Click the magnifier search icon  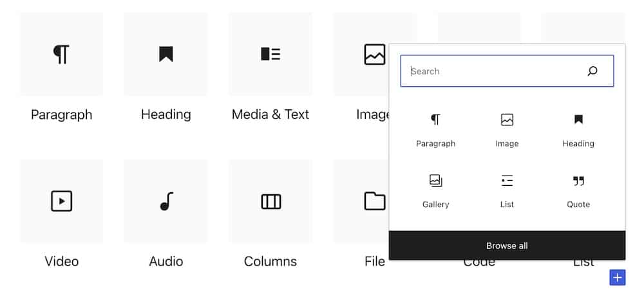point(592,71)
